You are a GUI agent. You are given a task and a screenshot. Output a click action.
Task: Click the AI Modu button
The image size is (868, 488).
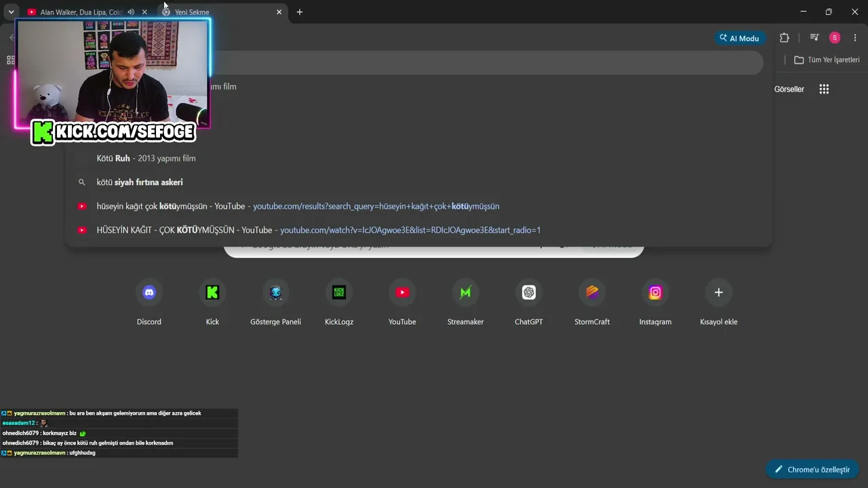[740, 39]
